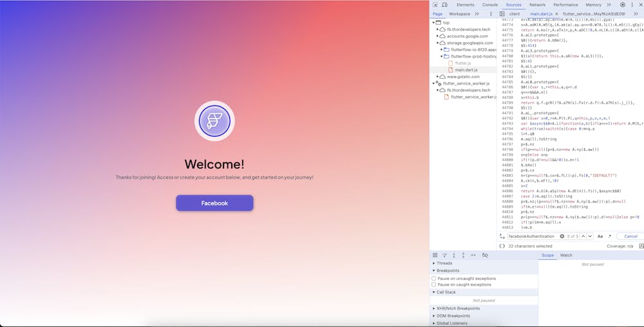Open flutter_service_worker.js file under fb.thordevelopers.tech

[x=473, y=97]
